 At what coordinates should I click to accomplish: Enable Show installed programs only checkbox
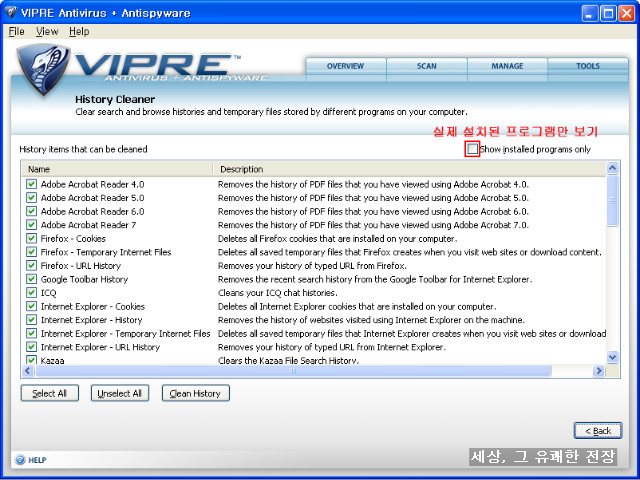click(x=472, y=149)
